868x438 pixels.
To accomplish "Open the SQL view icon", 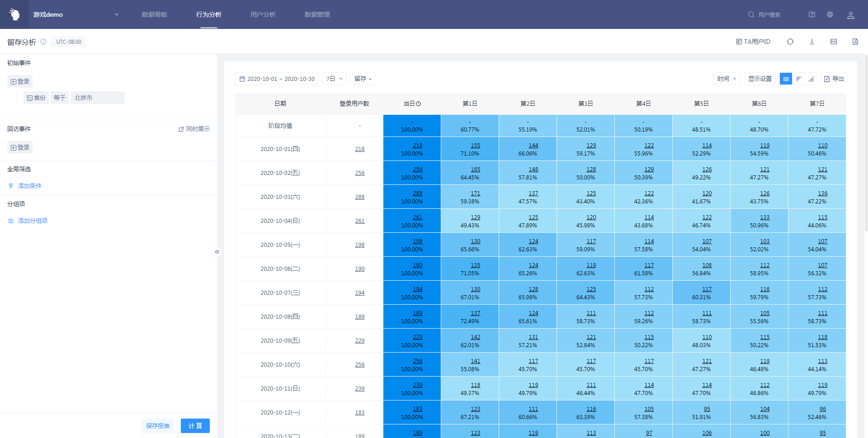I will point(834,42).
